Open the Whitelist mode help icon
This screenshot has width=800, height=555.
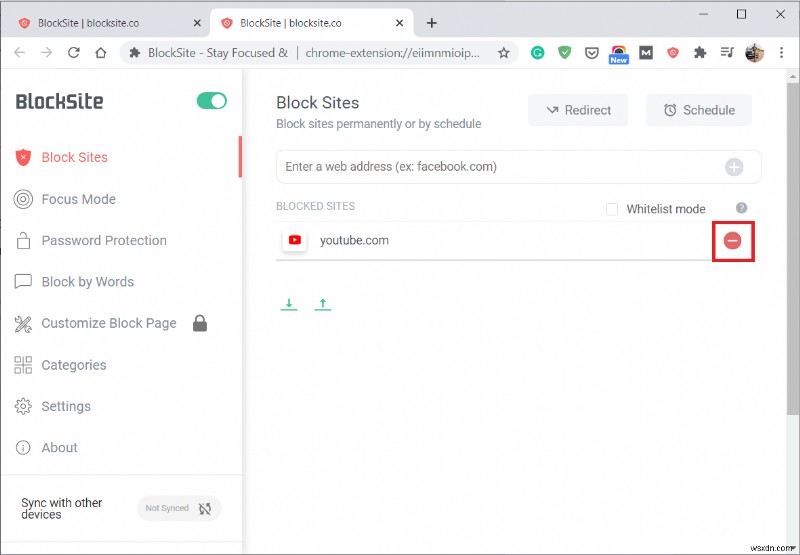pyautogui.click(x=741, y=208)
